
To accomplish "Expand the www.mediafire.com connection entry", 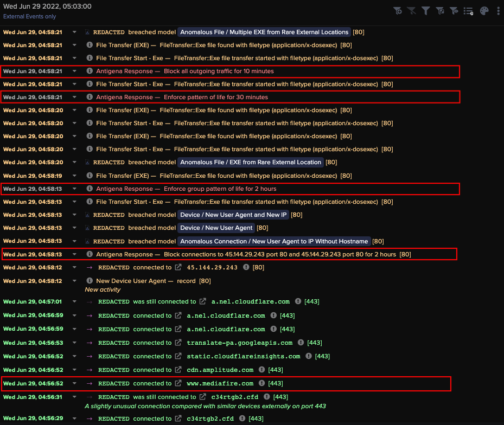I will (74, 383).
